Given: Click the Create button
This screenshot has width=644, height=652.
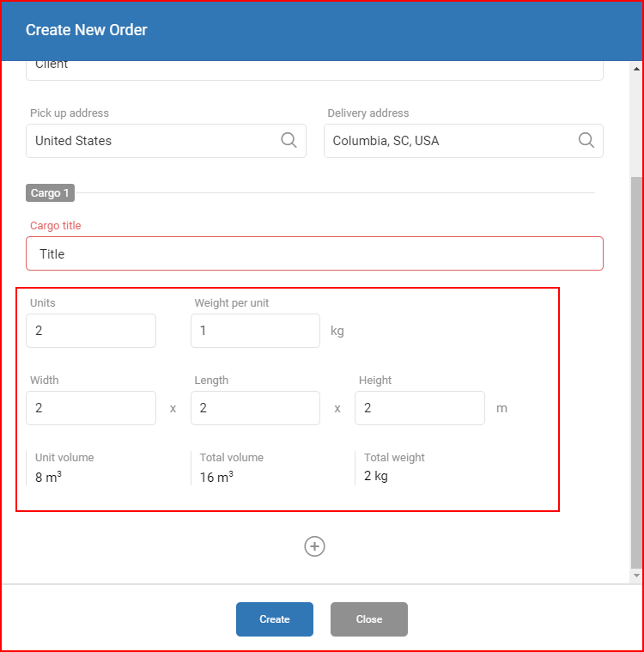Looking at the screenshot, I should [x=275, y=618].
